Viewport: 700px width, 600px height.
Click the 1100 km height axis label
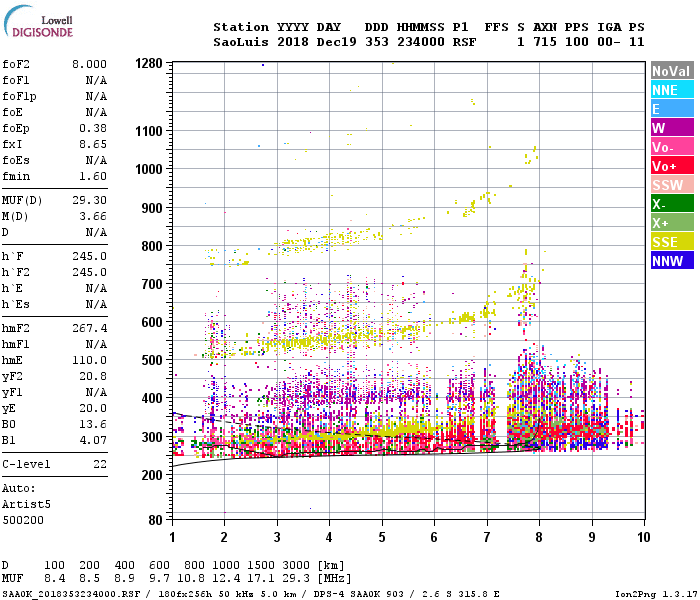coord(149,131)
